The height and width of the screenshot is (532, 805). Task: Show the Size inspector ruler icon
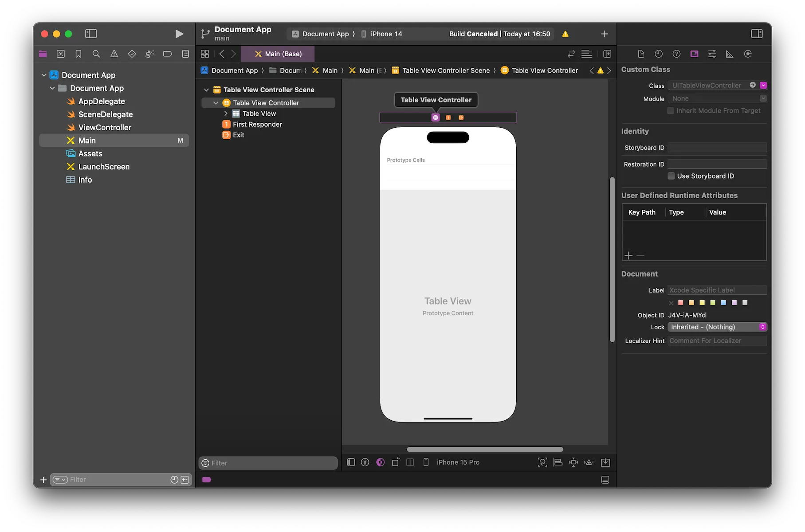pos(730,54)
